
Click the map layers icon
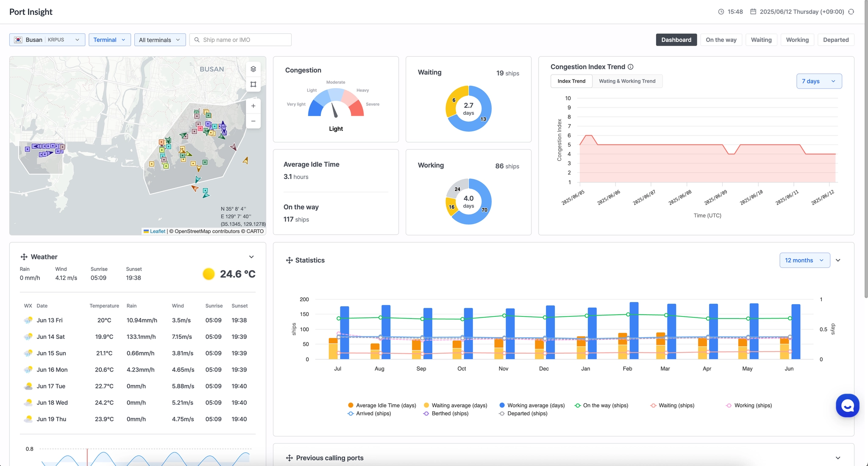[x=253, y=69]
